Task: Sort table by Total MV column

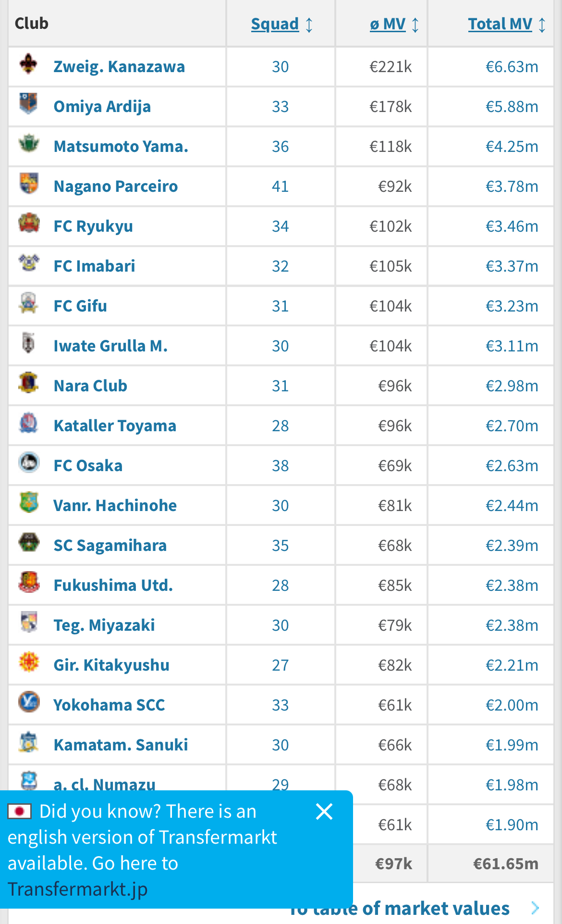Action: pos(507,24)
